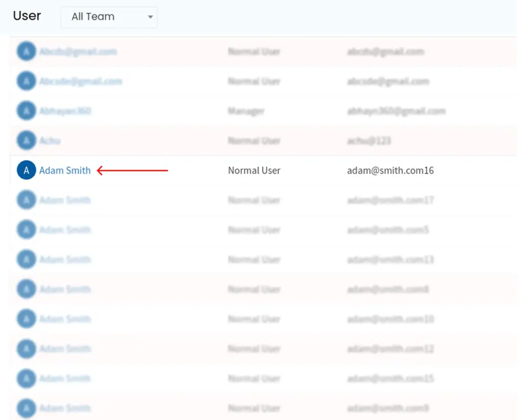Click the dropdown arrow beside All Team
520x420 pixels.
pos(150,17)
